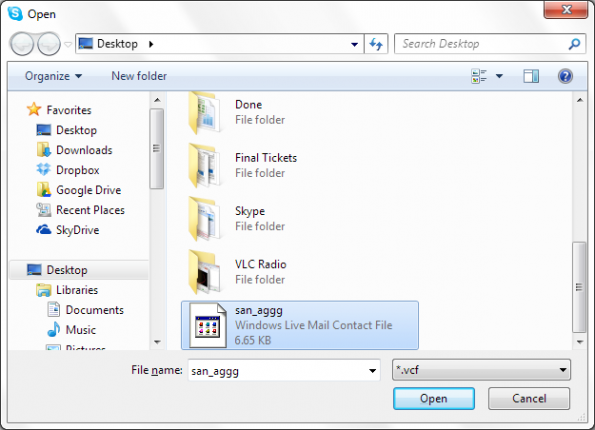Expand the File name history dropdown
Screen dimensions: 595x430
[372, 371]
